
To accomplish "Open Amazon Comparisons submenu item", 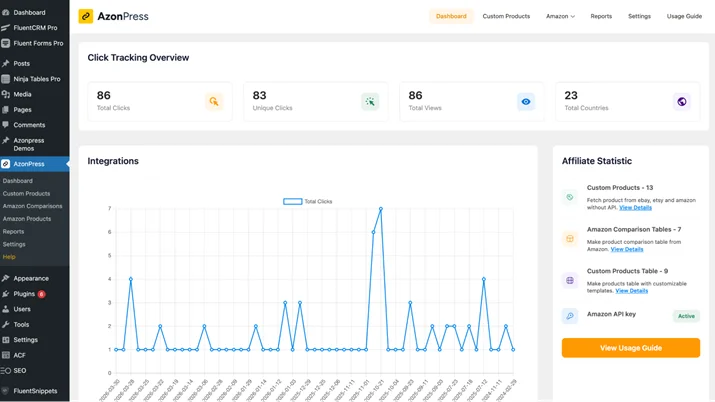I will (x=32, y=206).
